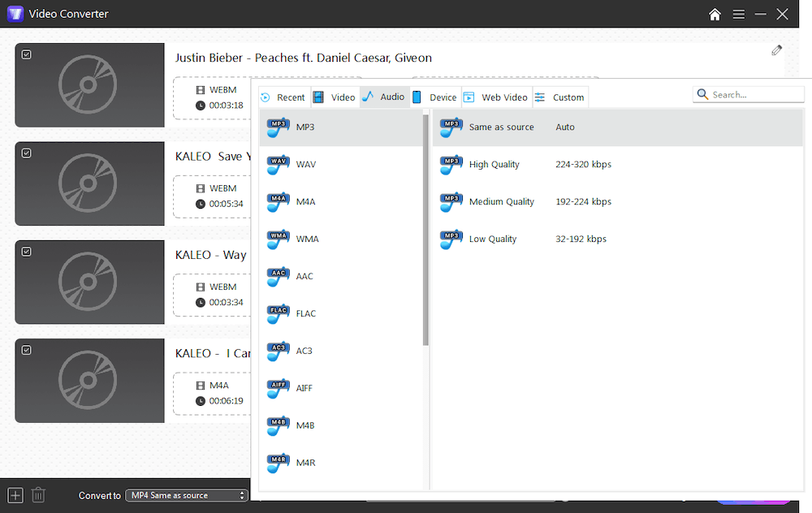The height and width of the screenshot is (513, 812).
Task: Click the trash delete icon
Action: coord(38,495)
